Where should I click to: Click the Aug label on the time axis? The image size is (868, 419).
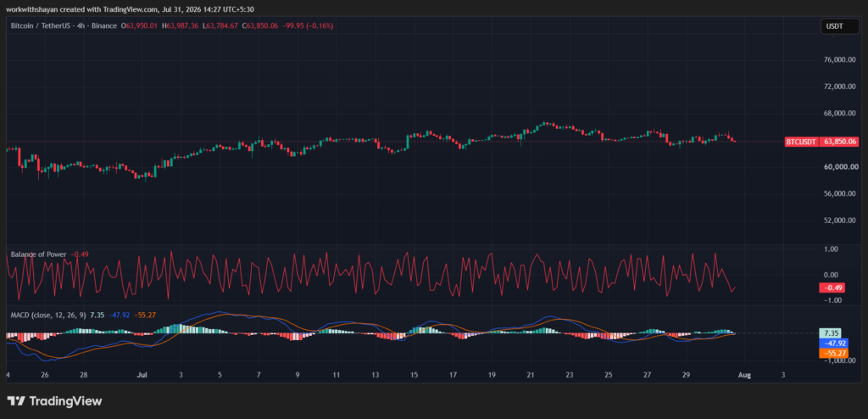coord(744,375)
